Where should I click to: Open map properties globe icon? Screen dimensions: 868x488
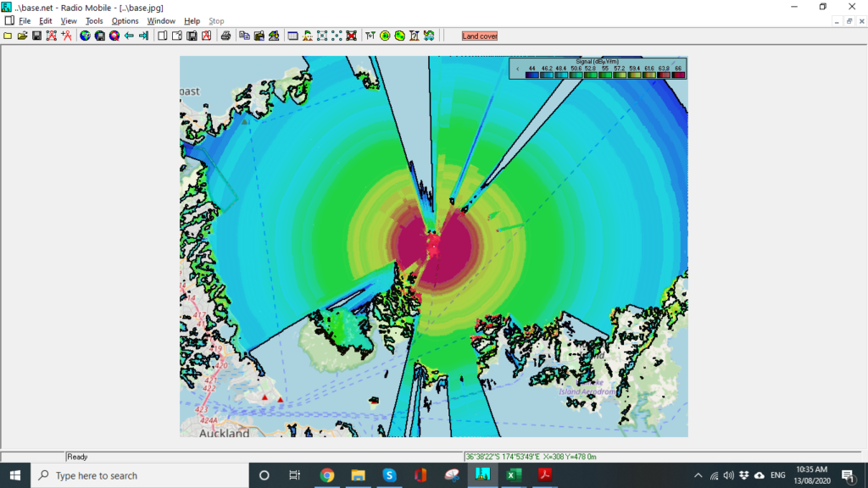click(x=85, y=36)
